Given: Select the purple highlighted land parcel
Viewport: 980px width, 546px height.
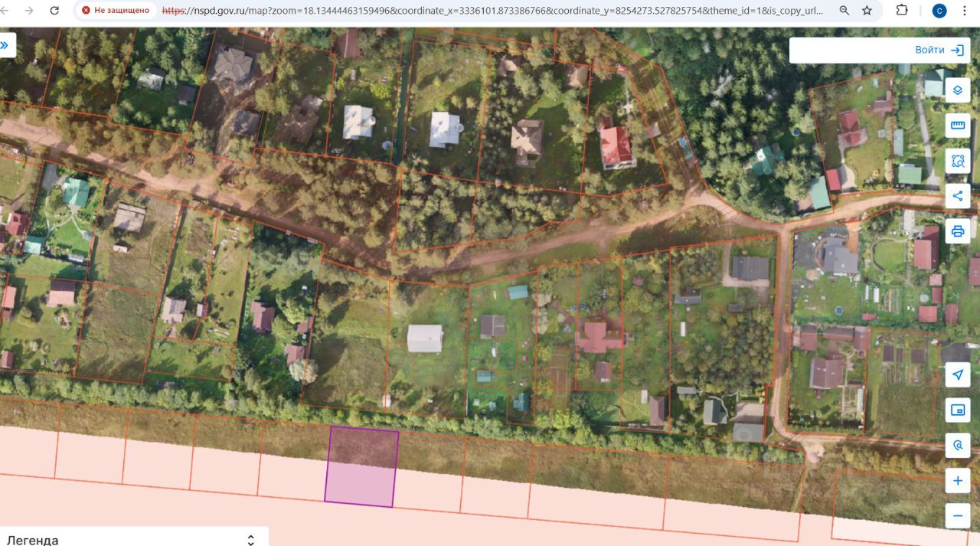Looking at the screenshot, I should pyautogui.click(x=361, y=467).
